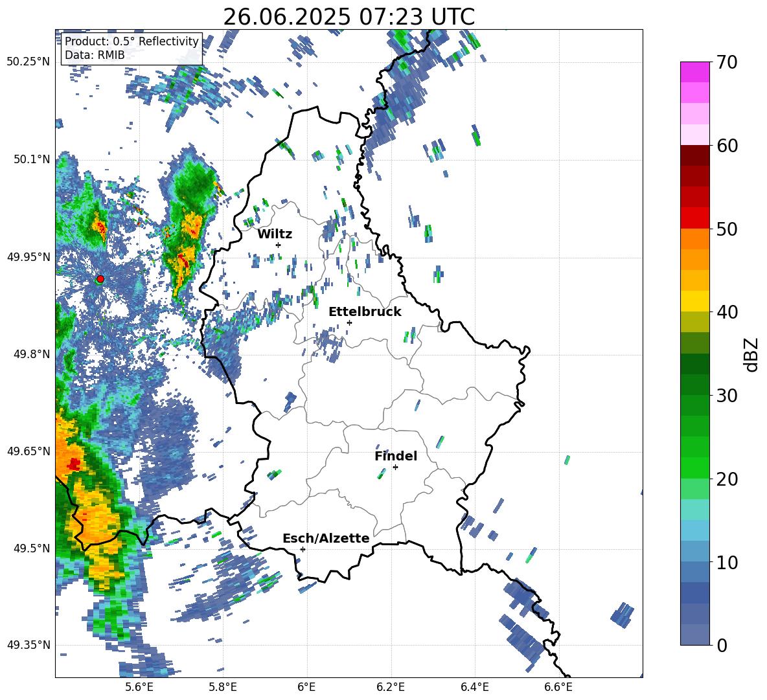
Task: Click the title '26.06.2025 07:23 UTC'
Action: [x=349, y=17]
